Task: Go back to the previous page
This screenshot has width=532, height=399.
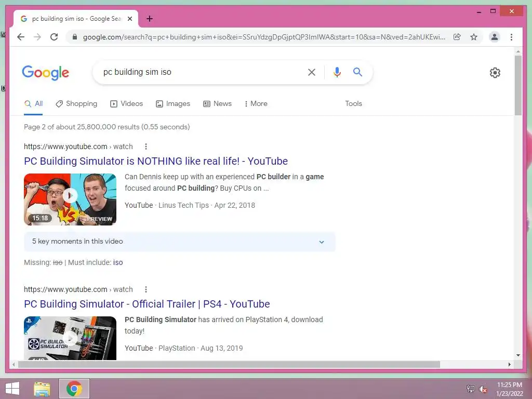Action: tap(21, 37)
